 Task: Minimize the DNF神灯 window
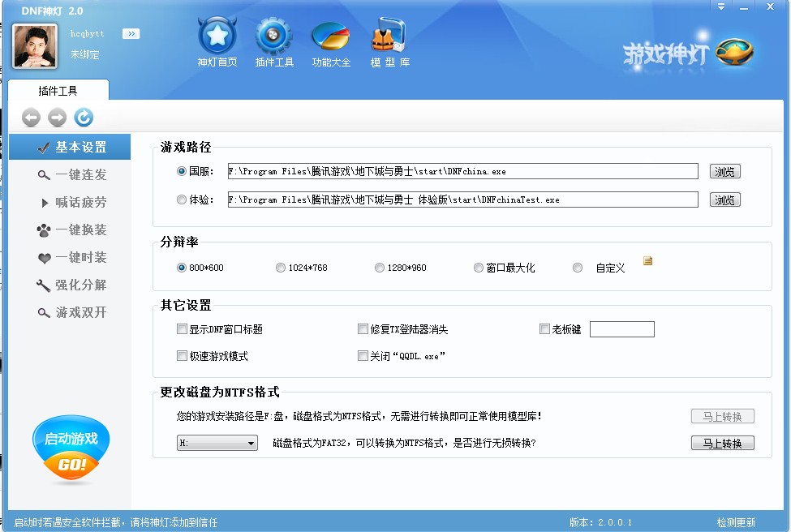coord(744,7)
